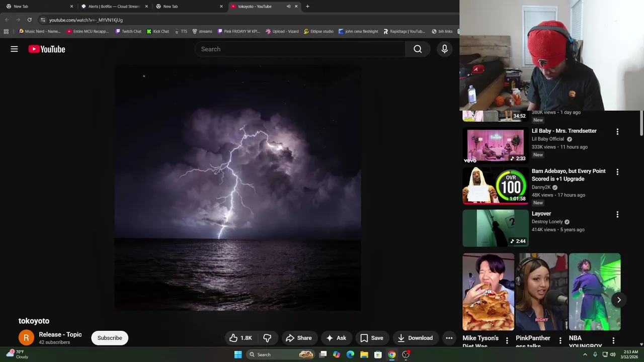Click the YouTube logo to go home
This screenshot has width=644, height=362.
click(x=47, y=49)
